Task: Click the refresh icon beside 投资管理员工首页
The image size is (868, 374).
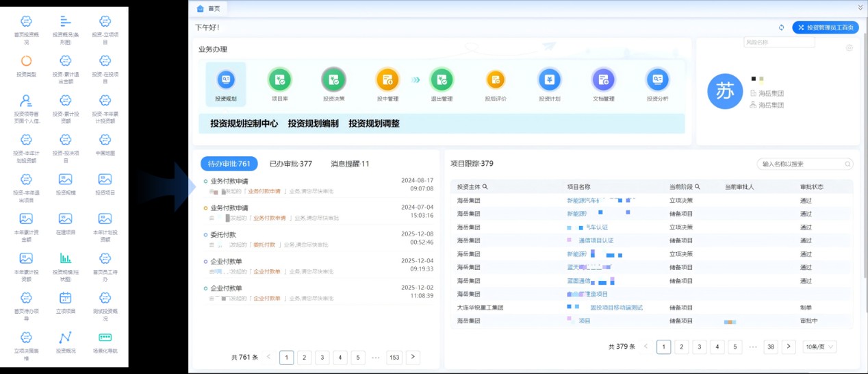Action: click(x=781, y=27)
